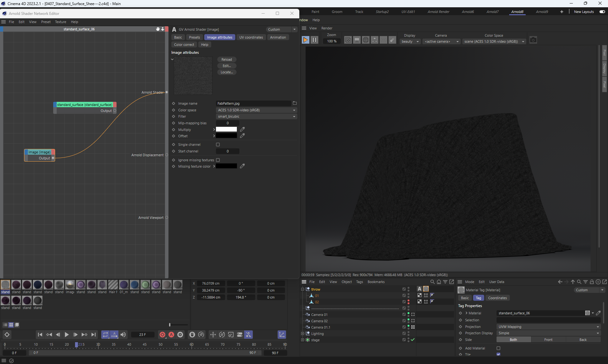Screen dimensions: 608x364
Task: Go to end of animation
Action: [93, 335]
